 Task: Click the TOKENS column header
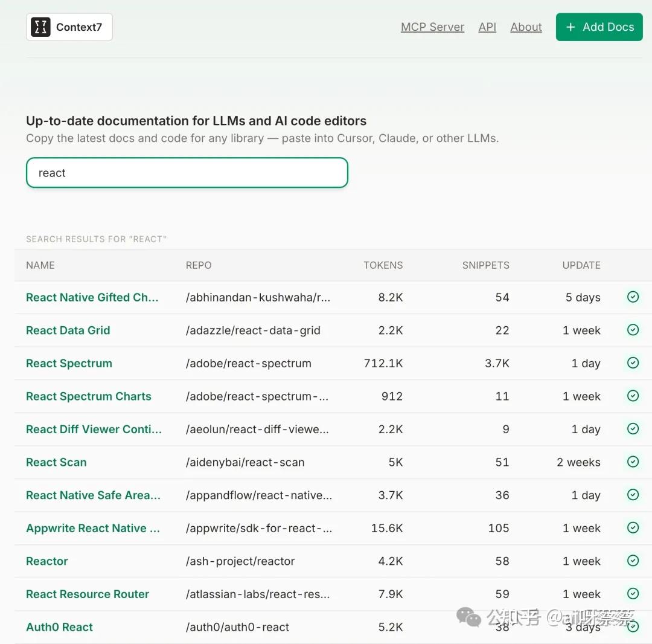[x=383, y=265]
